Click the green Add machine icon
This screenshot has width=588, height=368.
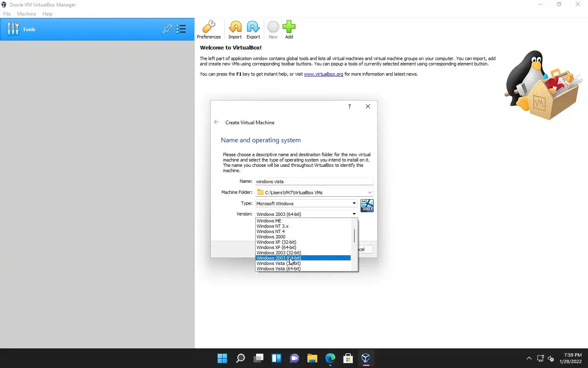(289, 29)
